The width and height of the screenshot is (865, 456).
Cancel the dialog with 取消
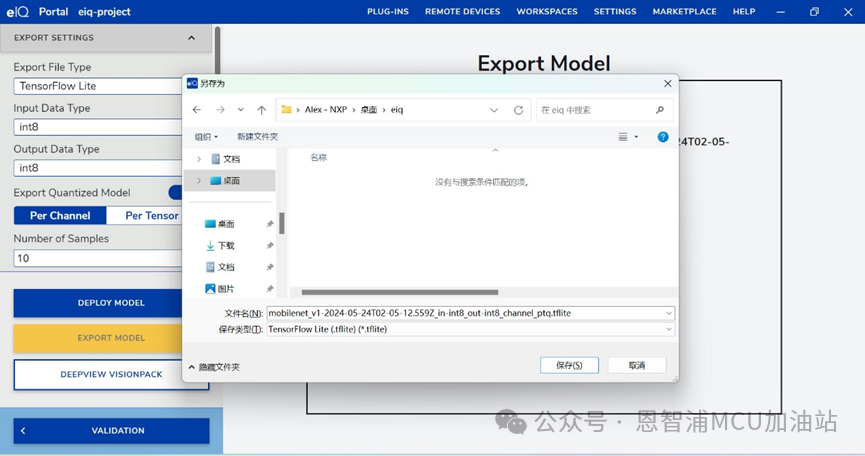pos(637,365)
